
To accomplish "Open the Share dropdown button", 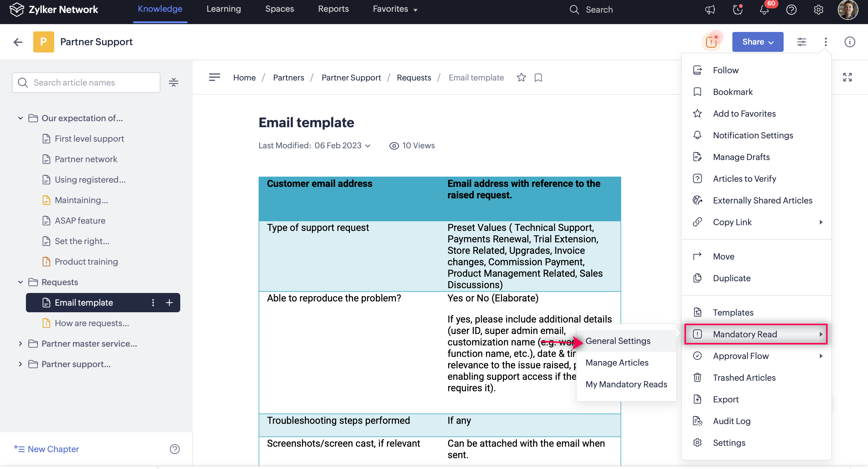I will click(x=757, y=42).
